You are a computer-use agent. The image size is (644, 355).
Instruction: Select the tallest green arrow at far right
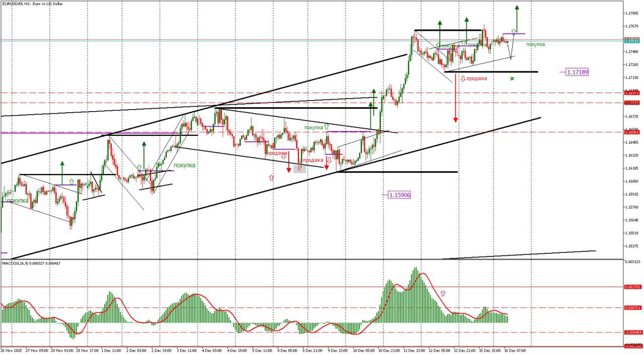coord(517,8)
